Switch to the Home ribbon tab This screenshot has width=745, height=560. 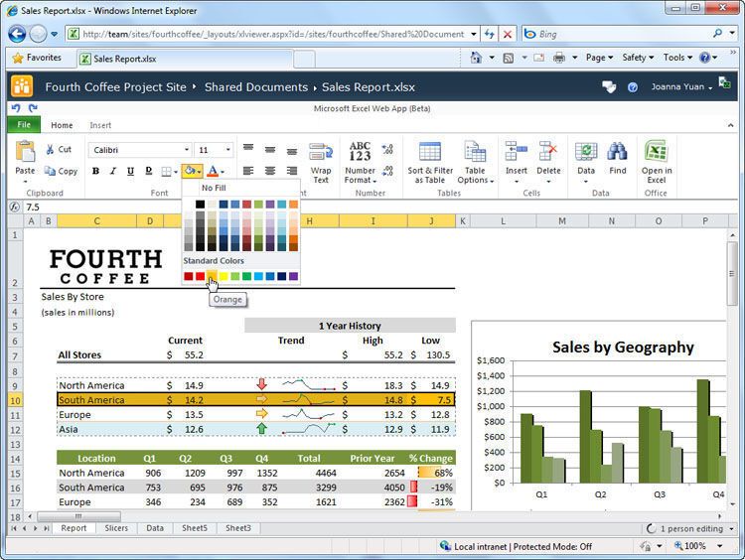(62, 125)
